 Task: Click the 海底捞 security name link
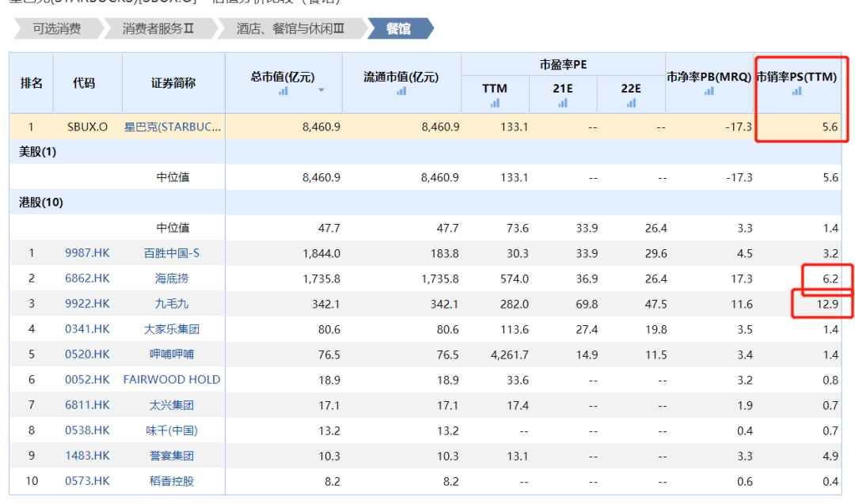point(172,279)
